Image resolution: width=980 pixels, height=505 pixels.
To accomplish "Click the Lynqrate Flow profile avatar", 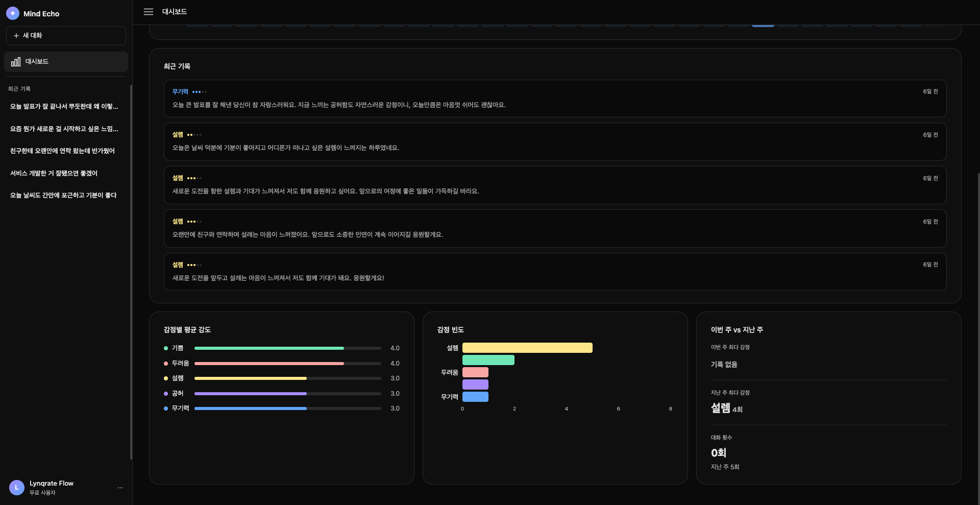I will (17, 488).
